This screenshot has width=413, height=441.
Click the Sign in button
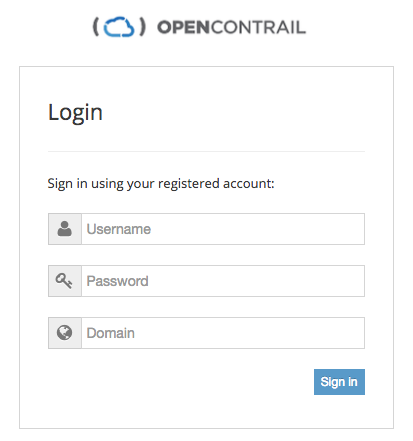click(339, 382)
